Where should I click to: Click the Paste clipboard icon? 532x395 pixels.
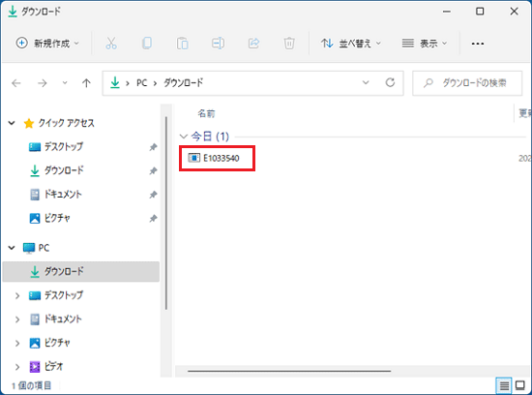(183, 44)
